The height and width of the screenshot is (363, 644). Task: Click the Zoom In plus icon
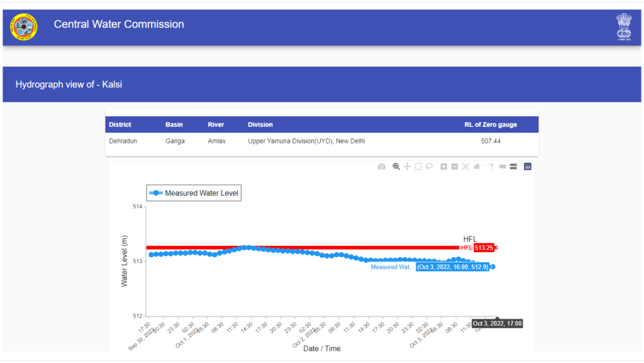(444, 167)
